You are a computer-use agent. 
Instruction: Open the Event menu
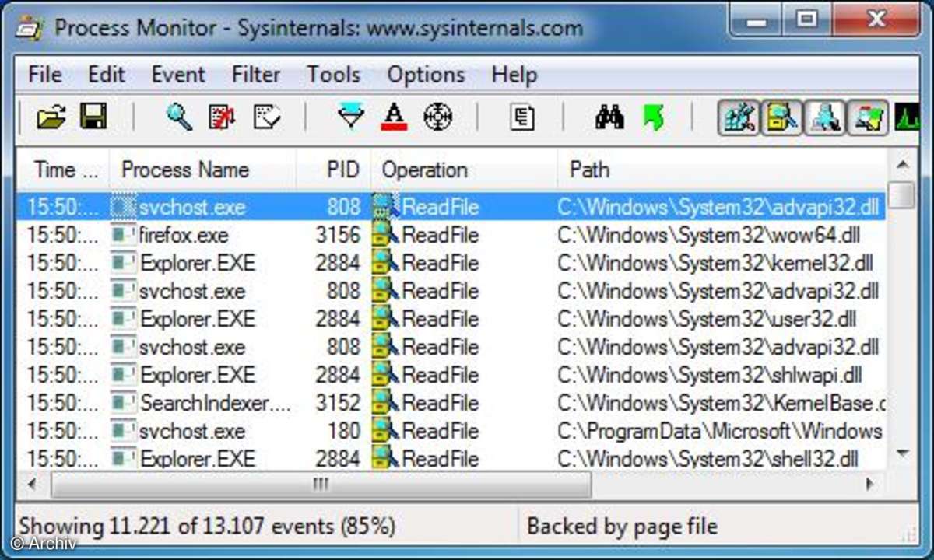click(x=178, y=75)
